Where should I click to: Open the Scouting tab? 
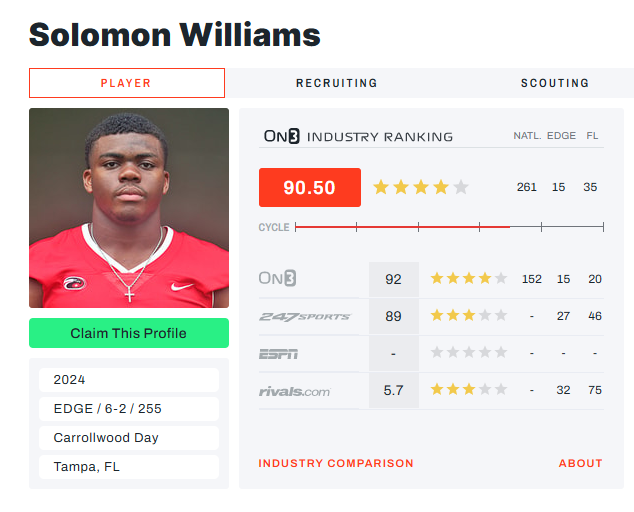(x=555, y=83)
